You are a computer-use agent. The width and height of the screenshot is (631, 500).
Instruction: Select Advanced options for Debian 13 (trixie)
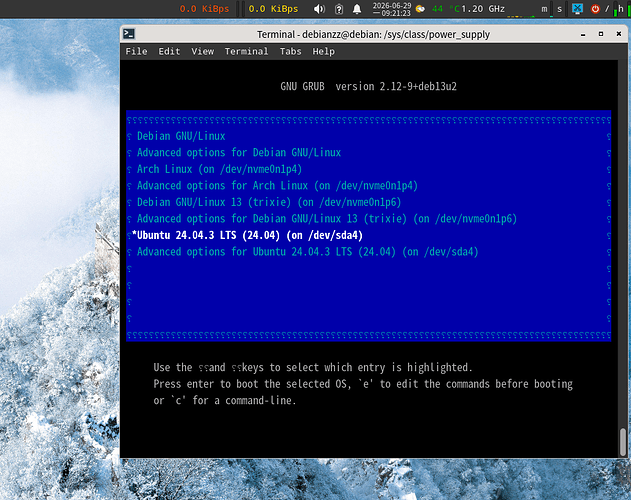click(327, 219)
